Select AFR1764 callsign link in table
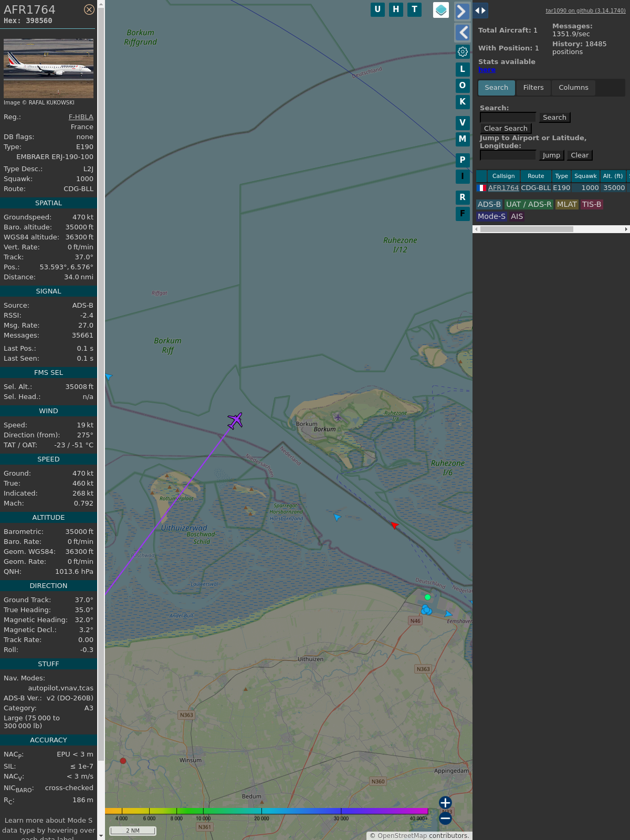Image resolution: width=630 pixels, height=840 pixels. point(503,188)
